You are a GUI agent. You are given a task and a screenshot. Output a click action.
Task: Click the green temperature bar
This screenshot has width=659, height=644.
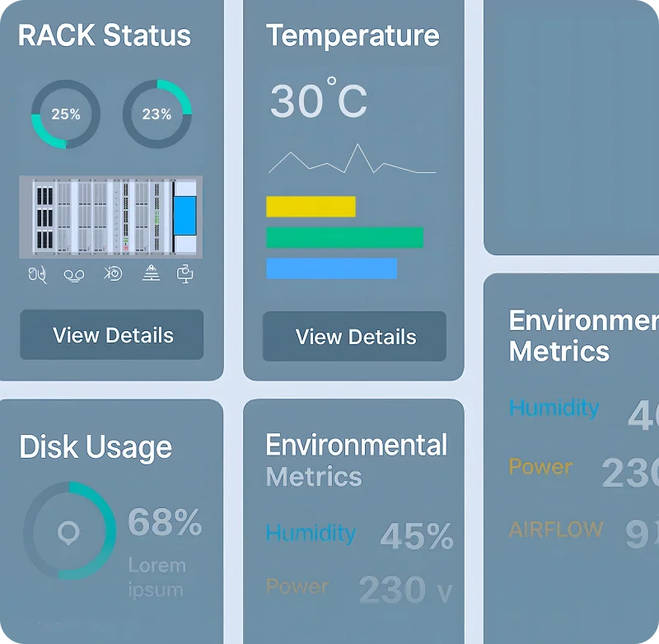point(344,237)
